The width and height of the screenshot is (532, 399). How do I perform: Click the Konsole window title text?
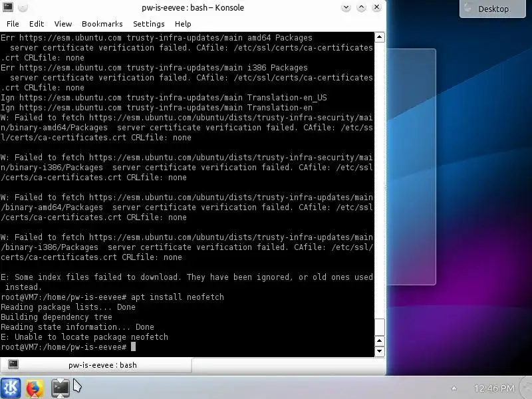click(193, 7)
